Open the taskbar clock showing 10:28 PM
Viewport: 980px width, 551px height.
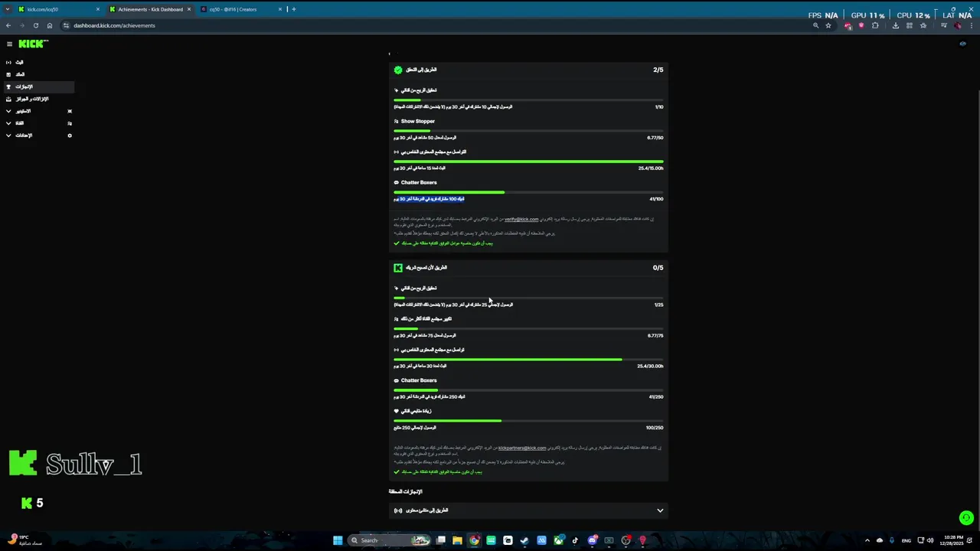click(x=952, y=540)
